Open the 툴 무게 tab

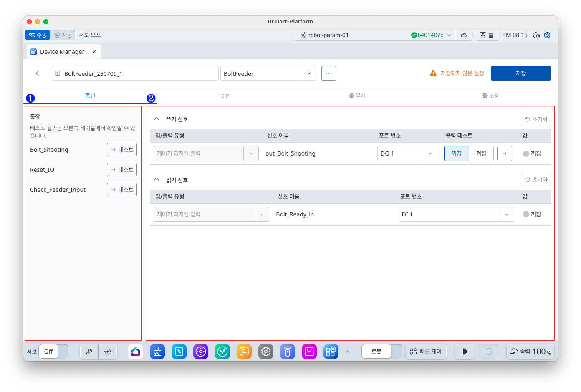click(x=357, y=96)
